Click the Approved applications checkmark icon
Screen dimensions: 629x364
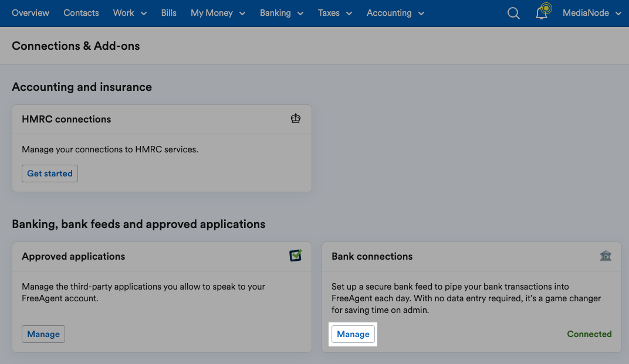[296, 256]
